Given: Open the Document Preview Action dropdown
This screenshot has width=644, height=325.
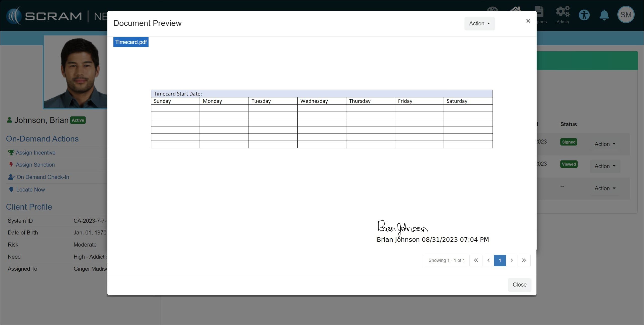Looking at the screenshot, I should 479,23.
